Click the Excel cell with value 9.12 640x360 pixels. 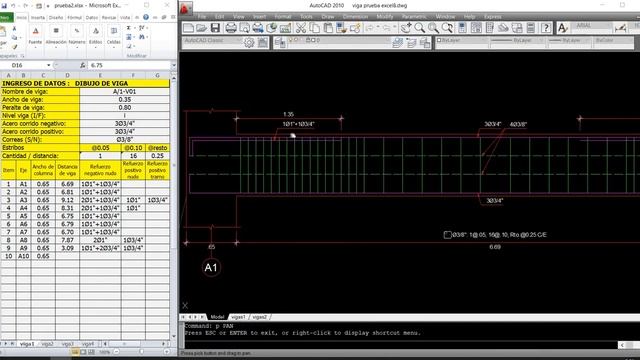(x=67, y=200)
